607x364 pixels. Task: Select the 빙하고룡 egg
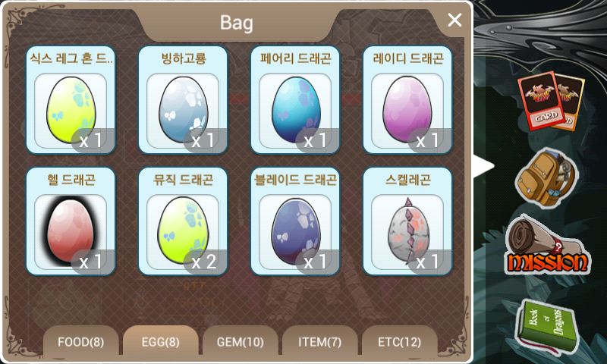point(183,100)
